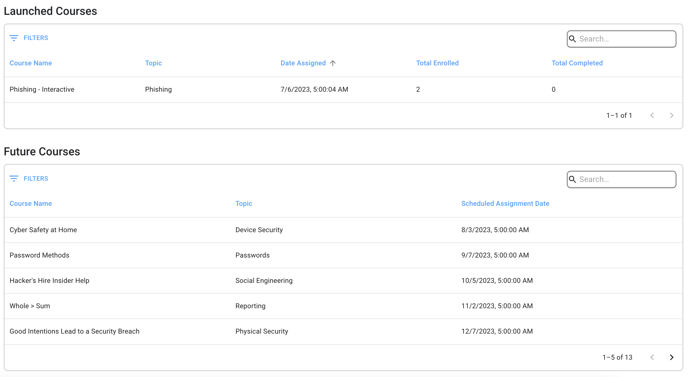Click 'Passwords' topic cell
The image size is (688, 377).
click(252, 255)
